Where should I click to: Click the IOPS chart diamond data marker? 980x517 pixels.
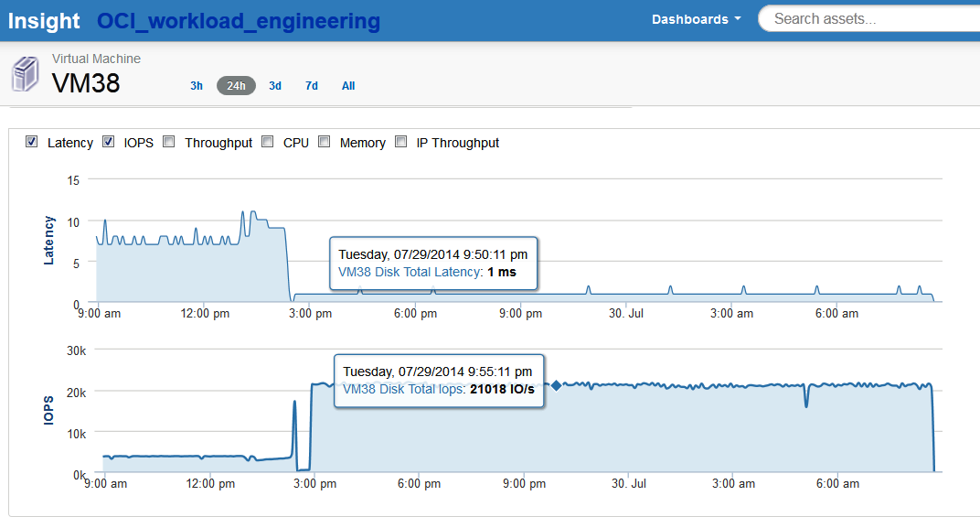click(x=555, y=386)
